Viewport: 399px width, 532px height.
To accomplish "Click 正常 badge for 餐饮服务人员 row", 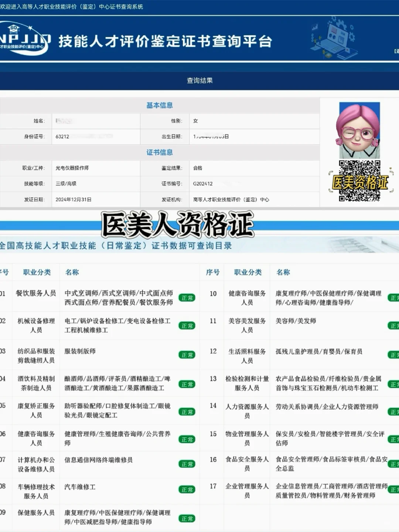I will click(187, 298).
